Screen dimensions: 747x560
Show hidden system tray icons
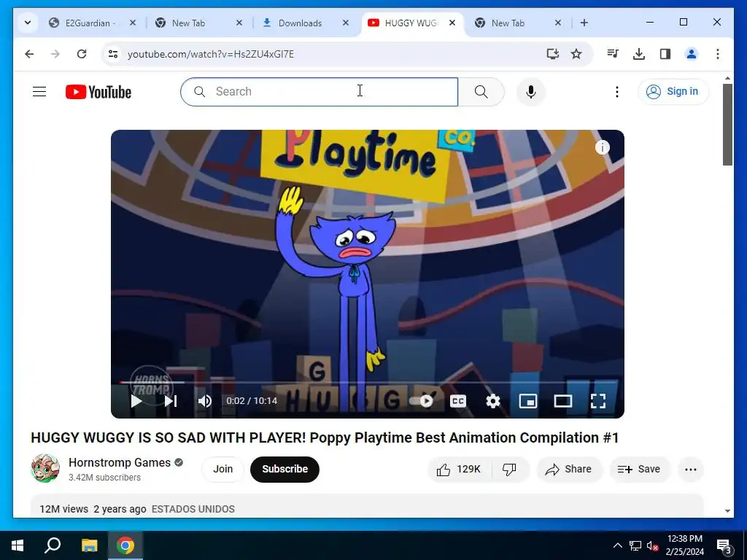coord(617,545)
